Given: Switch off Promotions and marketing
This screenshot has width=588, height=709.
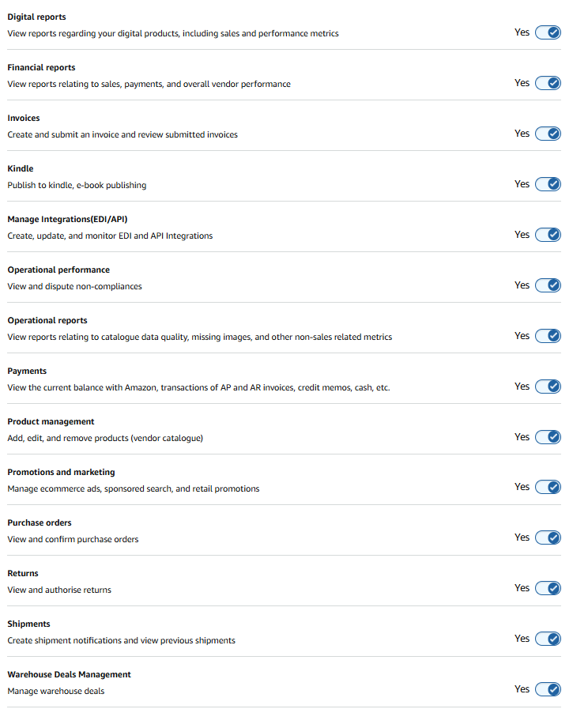Looking at the screenshot, I should [548, 487].
